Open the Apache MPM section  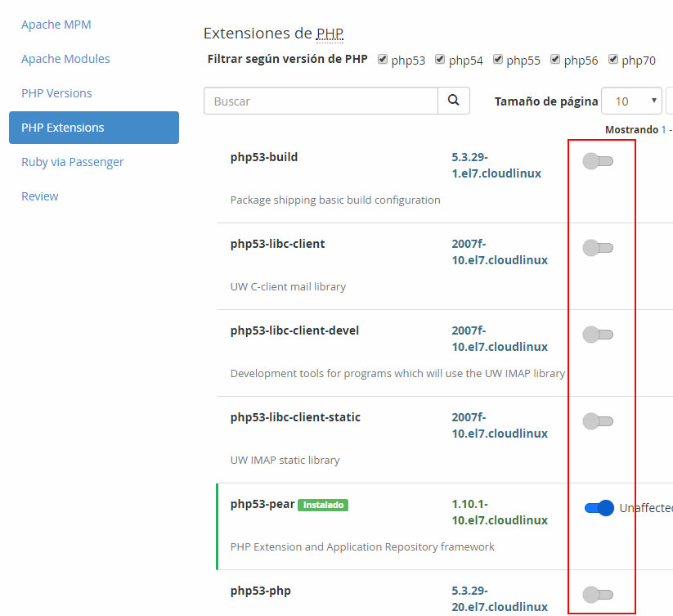(x=56, y=25)
